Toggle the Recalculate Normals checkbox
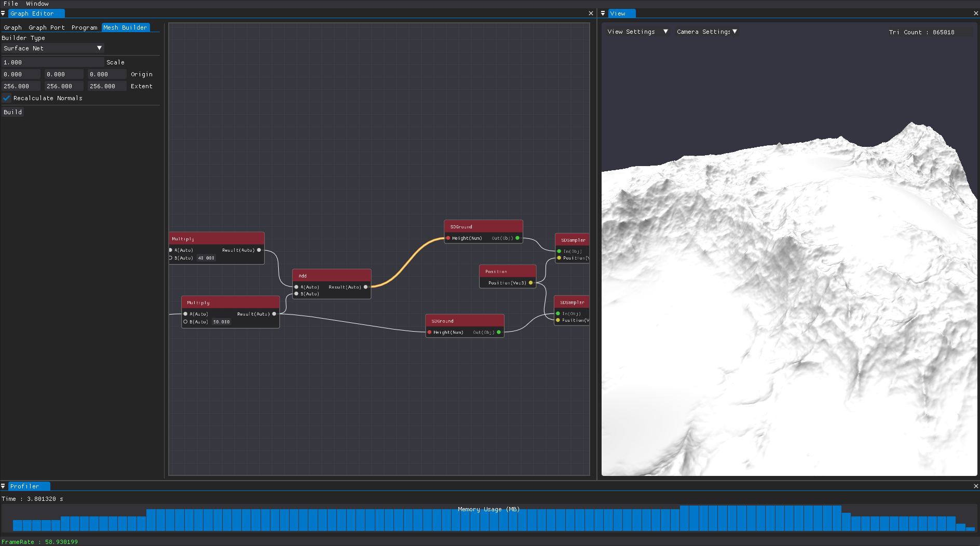Viewport: 980px width, 546px height. tap(7, 98)
